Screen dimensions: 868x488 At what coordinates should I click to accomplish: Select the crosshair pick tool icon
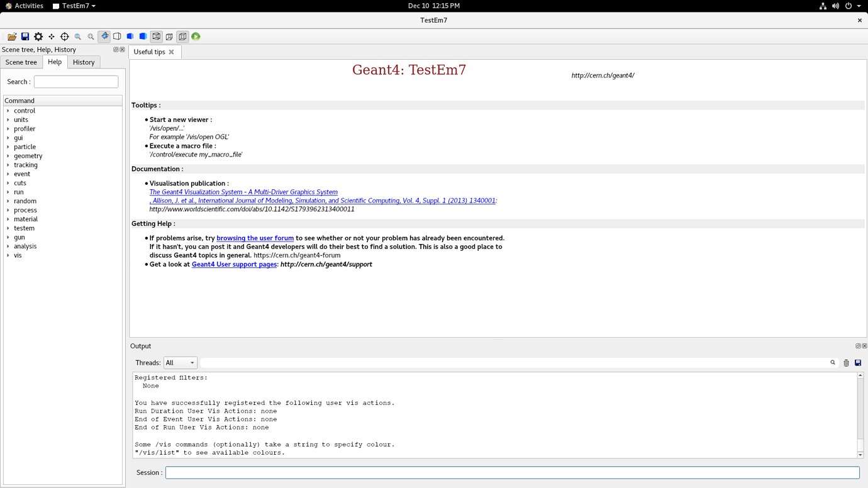click(x=65, y=36)
